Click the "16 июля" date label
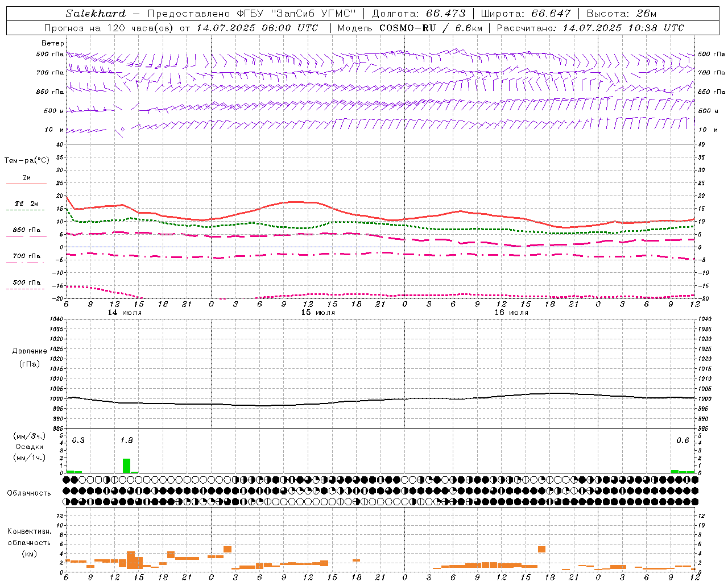The width and height of the screenshot is (728, 582). (x=511, y=313)
